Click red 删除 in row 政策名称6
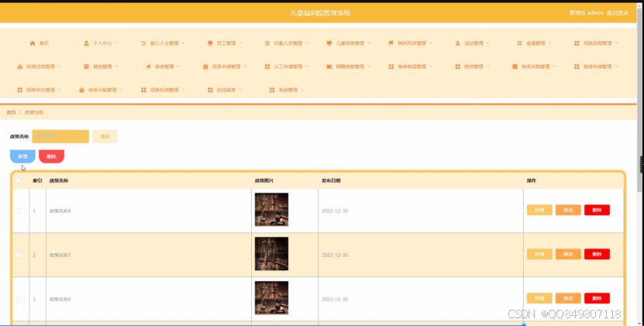This screenshot has height=326, width=644. tap(597, 298)
